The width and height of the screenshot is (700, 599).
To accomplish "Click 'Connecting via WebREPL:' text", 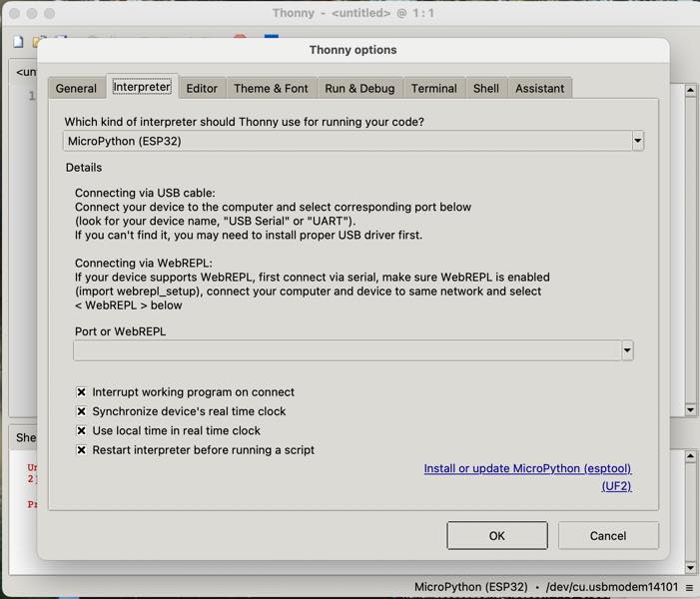I will click(144, 263).
